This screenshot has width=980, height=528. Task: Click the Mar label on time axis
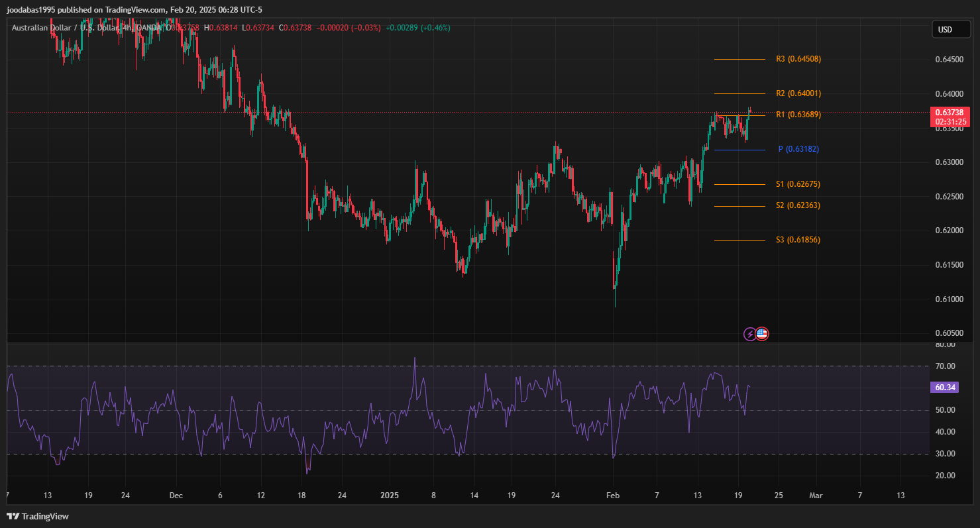(x=816, y=495)
